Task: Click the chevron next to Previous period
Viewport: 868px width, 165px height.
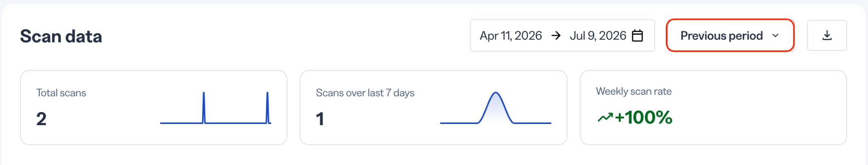Action: click(775, 36)
